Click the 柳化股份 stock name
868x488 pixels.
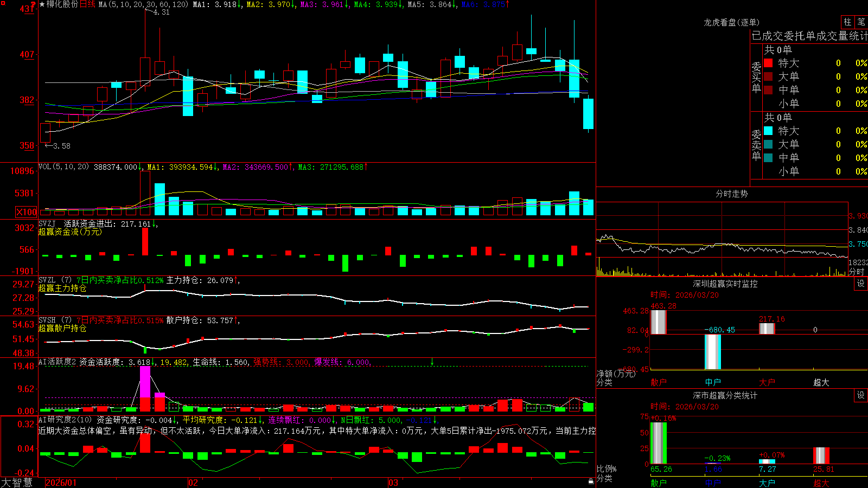[62, 4]
